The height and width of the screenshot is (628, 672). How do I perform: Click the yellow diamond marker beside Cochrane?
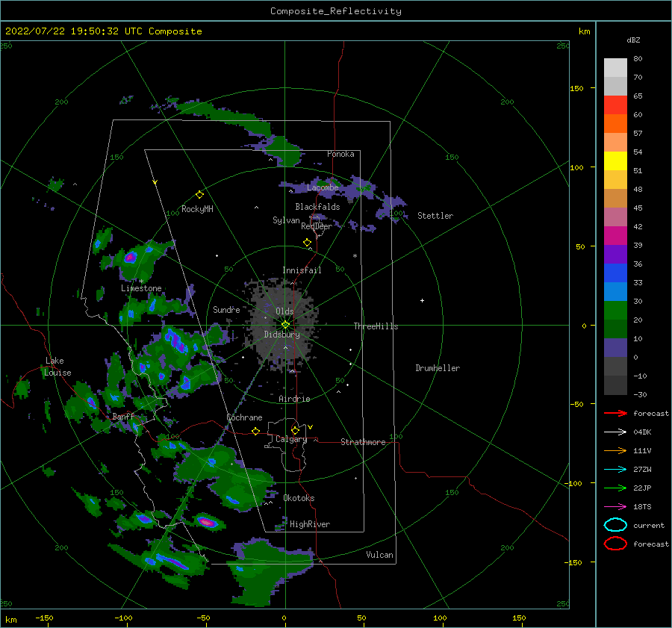coord(255,431)
